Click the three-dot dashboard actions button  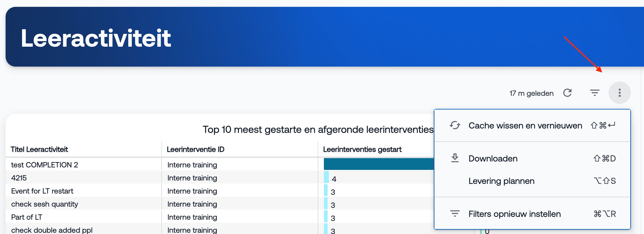(x=619, y=93)
